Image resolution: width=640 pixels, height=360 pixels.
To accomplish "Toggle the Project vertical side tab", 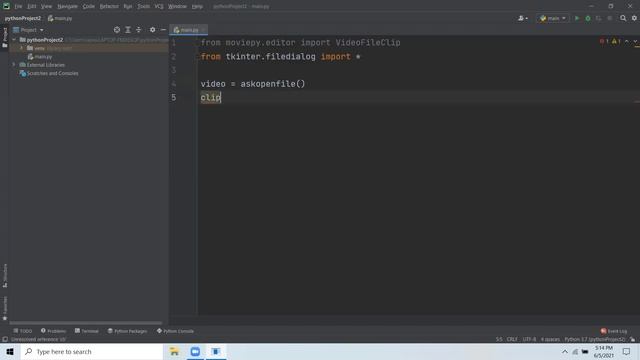I will pyautogui.click(x=5, y=38).
